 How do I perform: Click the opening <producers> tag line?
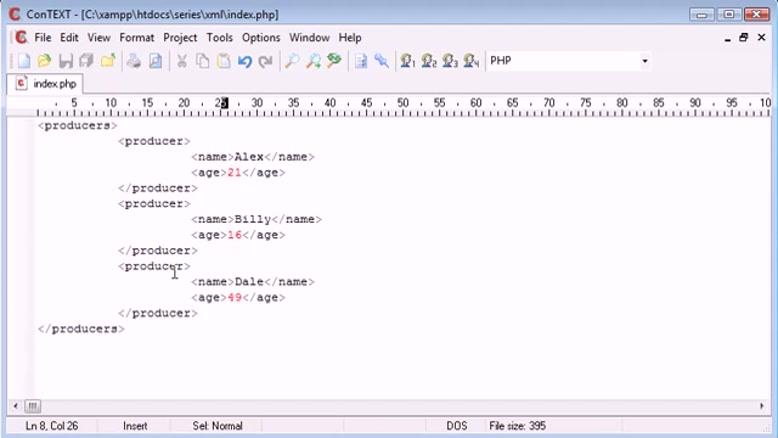(77, 125)
